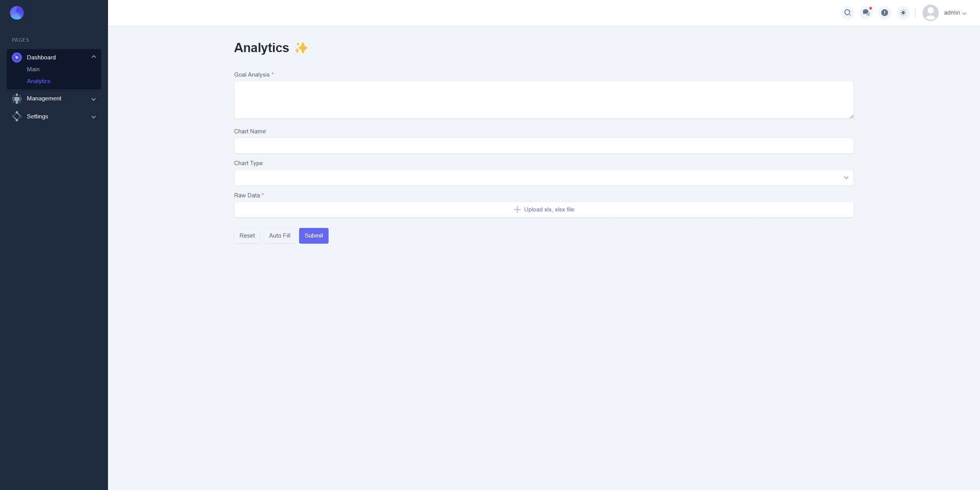Go to the Main dashboard page

pos(33,69)
